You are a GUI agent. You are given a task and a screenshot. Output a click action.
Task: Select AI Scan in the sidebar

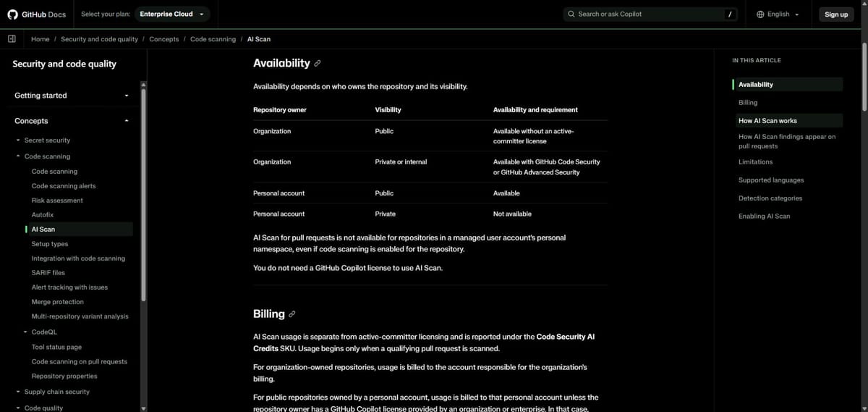pyautogui.click(x=78, y=230)
